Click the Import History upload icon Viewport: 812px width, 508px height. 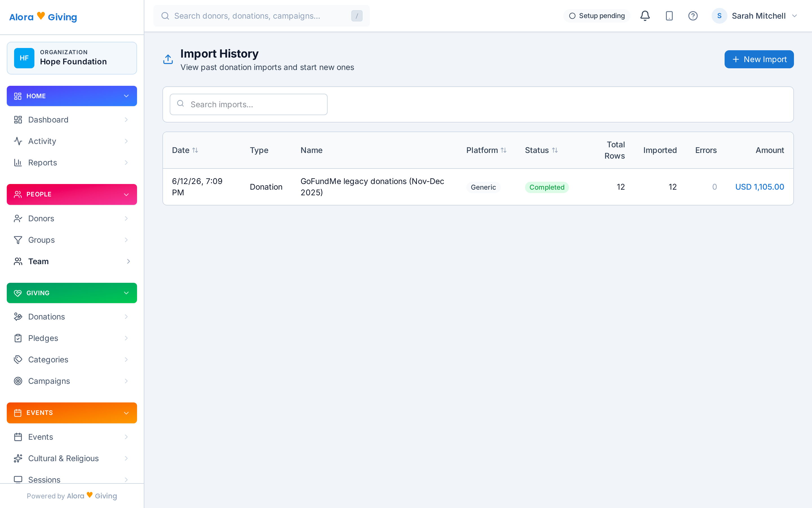pos(168,60)
